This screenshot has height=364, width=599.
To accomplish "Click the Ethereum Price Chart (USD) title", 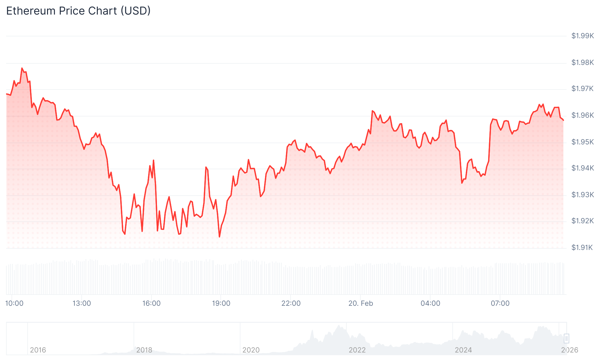I will pos(78,11).
